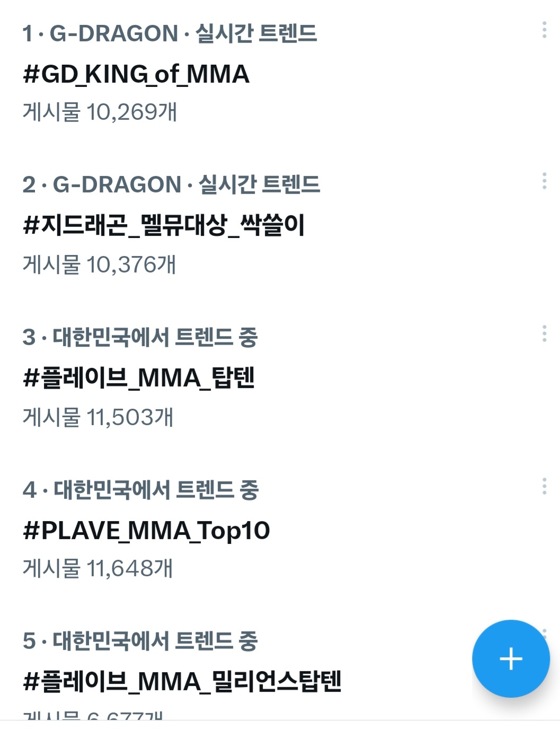Open more options for #플레이브_MMA_탑텐 trend

[544, 333]
